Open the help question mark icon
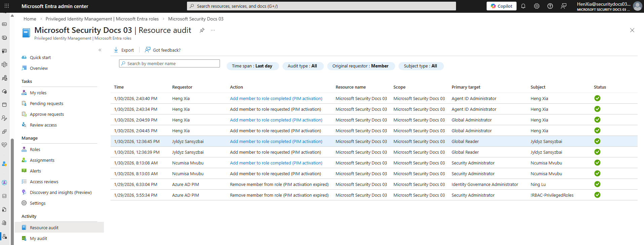Screen dimensions: 644x245 point(550,6)
